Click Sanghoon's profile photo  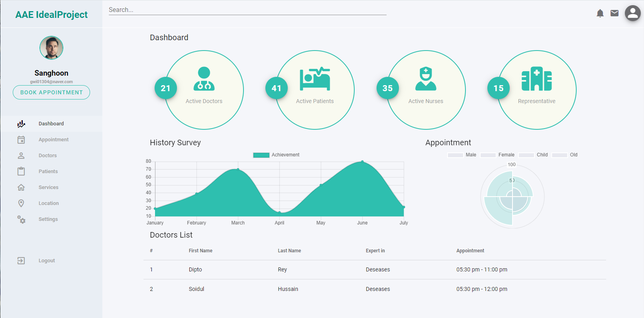point(51,48)
